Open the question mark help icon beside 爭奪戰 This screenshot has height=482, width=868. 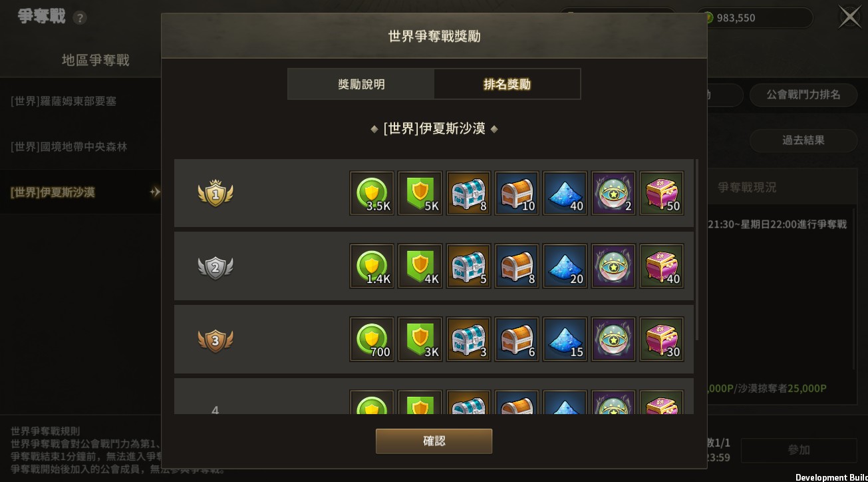80,18
